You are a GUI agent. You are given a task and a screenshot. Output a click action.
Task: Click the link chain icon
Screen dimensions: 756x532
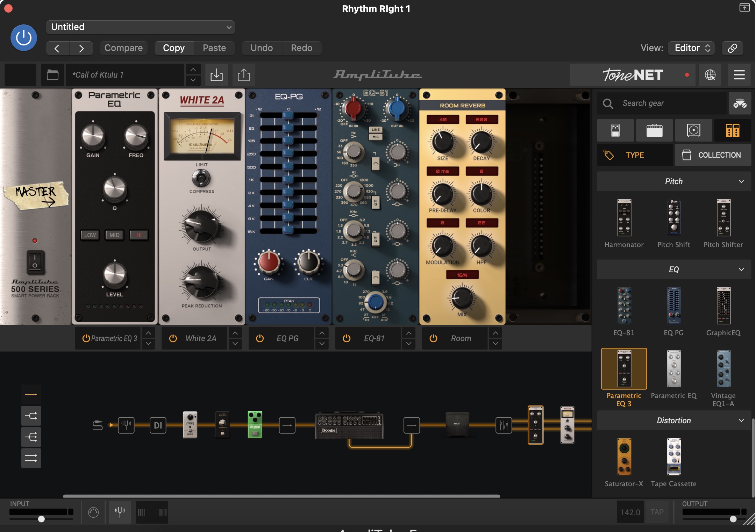click(733, 48)
